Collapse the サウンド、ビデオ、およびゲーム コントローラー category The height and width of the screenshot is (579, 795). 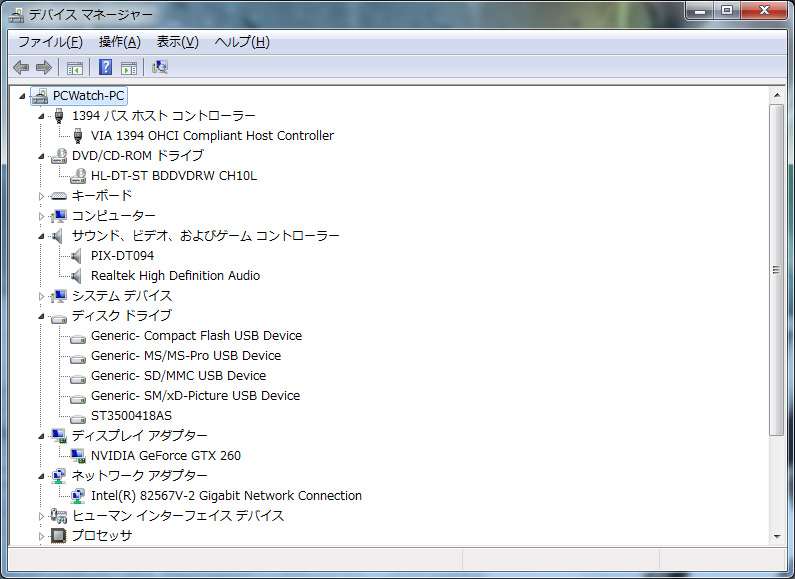tap(42, 237)
